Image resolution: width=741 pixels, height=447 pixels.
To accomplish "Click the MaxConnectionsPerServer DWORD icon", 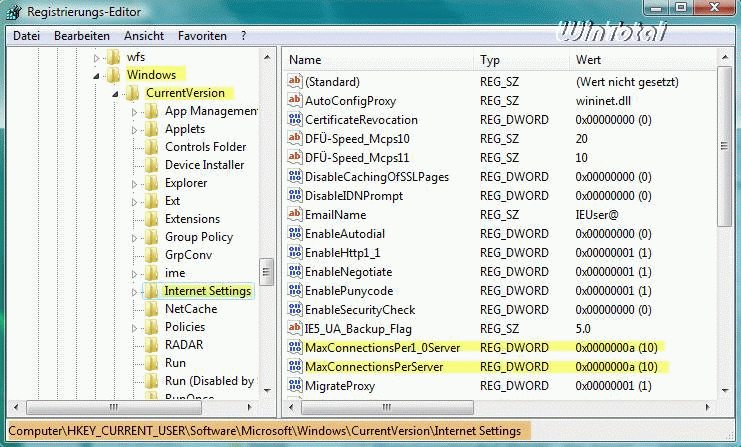I will [295, 367].
